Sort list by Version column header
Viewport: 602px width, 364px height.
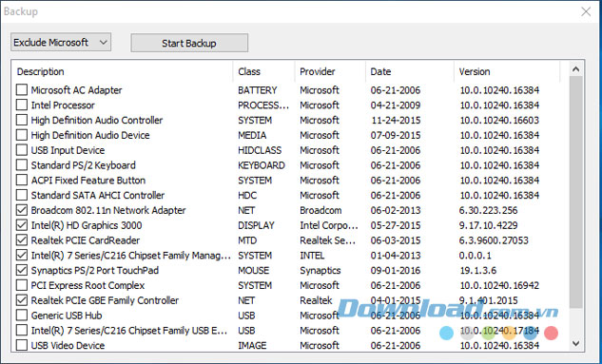point(507,71)
